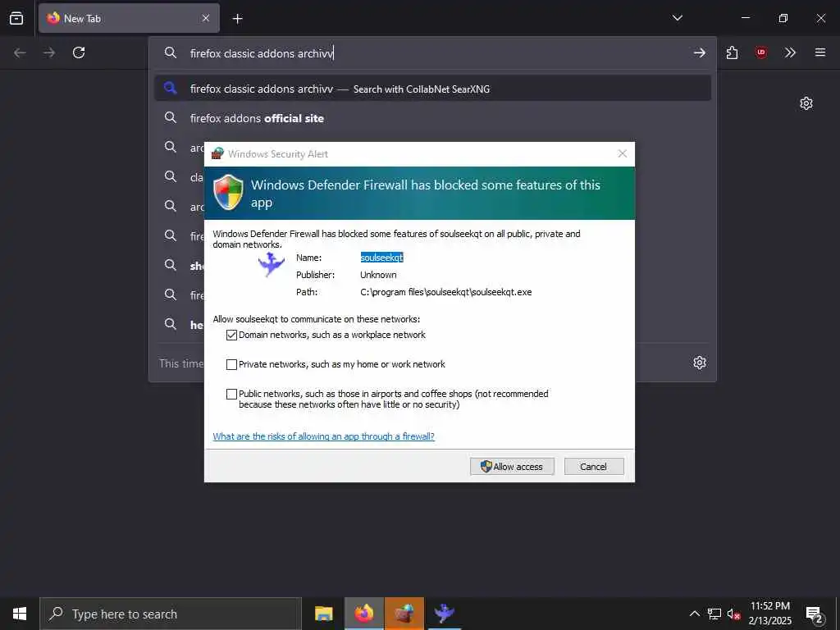840x630 pixels.
Task: Submit search with the go arrow
Action: [699, 52]
